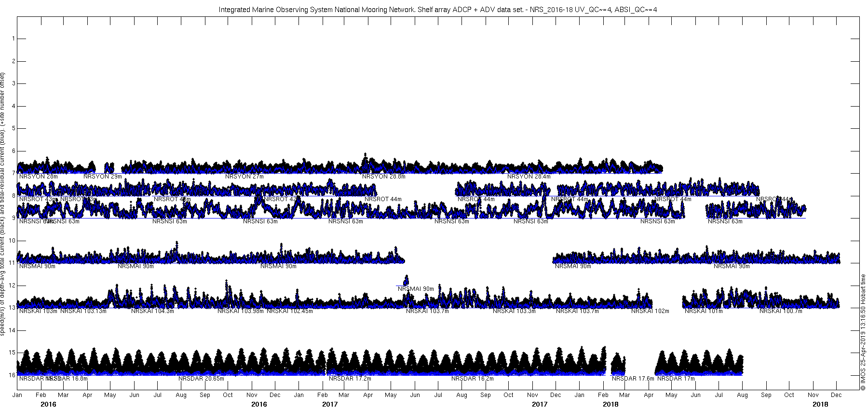
Task: Click y-axis tick label '7'
Action: point(14,173)
